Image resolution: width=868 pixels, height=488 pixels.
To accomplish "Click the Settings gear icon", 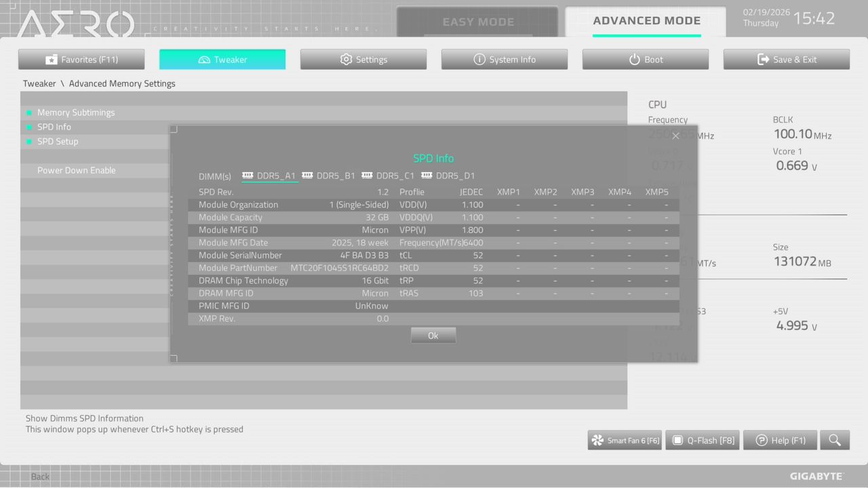I will click(346, 59).
